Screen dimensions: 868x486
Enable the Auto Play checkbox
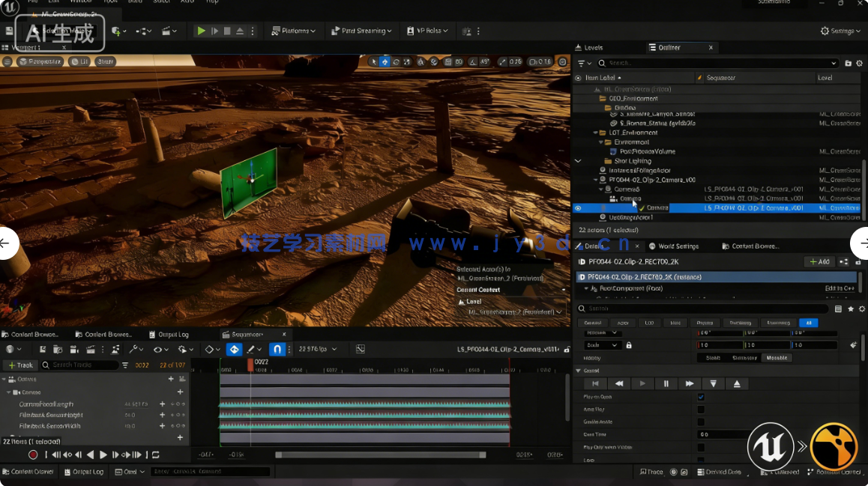701,410
